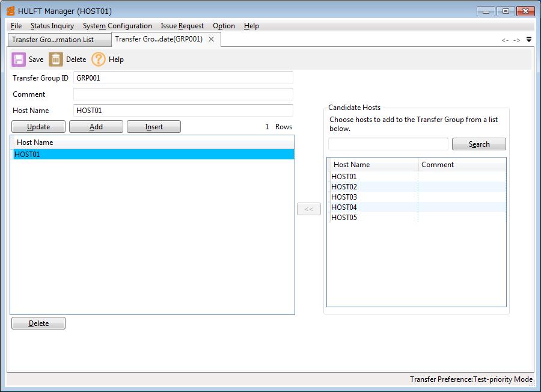541x392 pixels.
Task: Open the Help menu
Action: (x=251, y=26)
